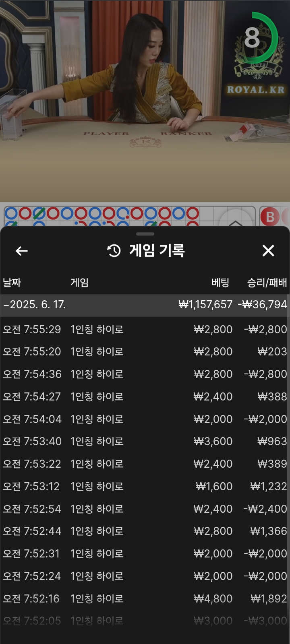This screenshot has width=290, height=644.
Task: Click the history clock icon beside 게임 기록
Action: (114, 251)
